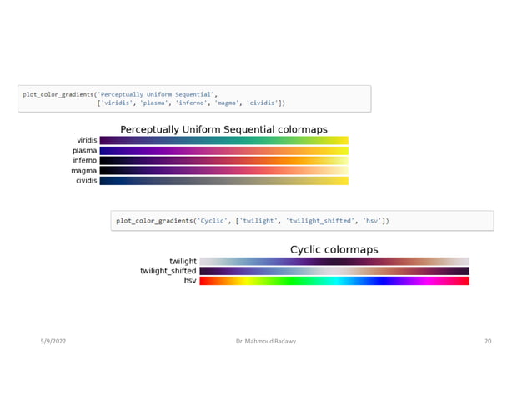Click the 'cividis' row label
532x411 pixels.
coord(86,180)
